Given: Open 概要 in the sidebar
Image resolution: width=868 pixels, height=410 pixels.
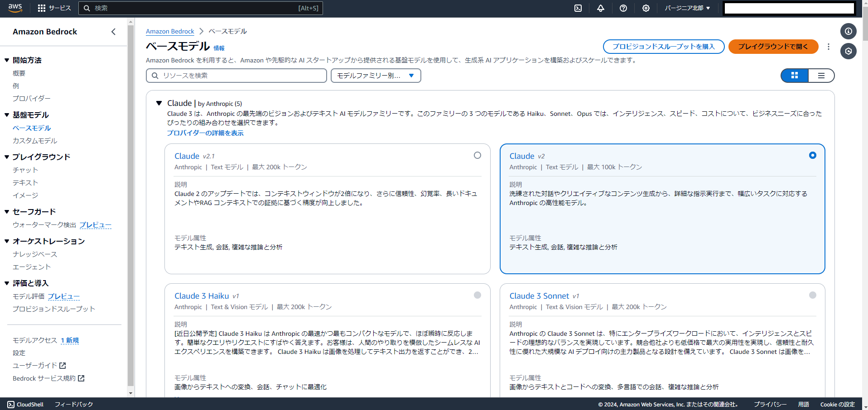Looking at the screenshot, I should point(19,73).
